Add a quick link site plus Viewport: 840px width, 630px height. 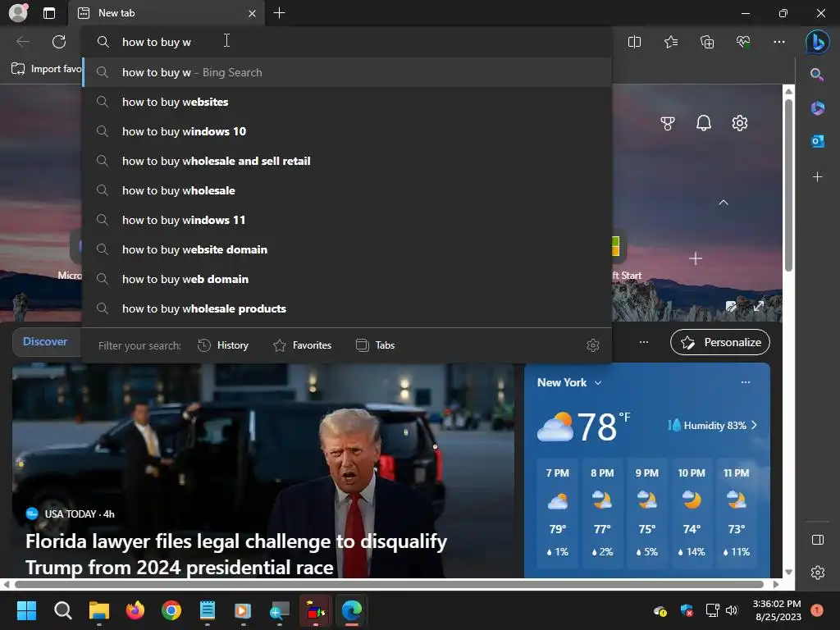696,258
